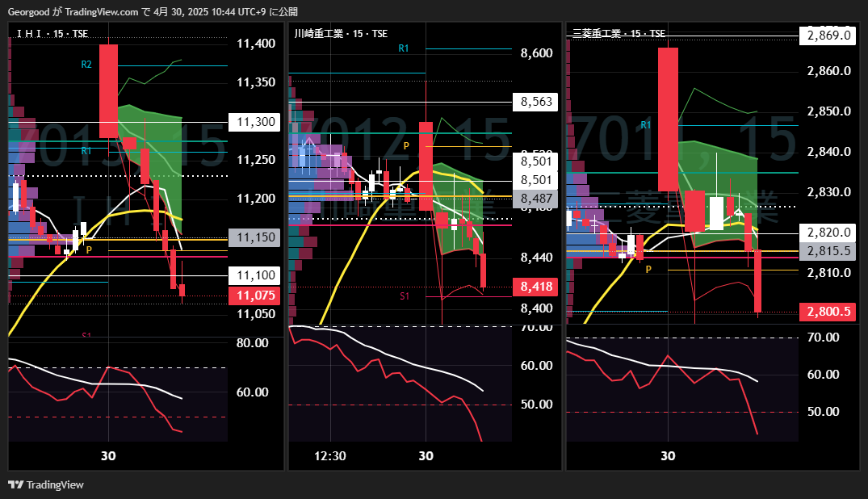The width and height of the screenshot is (868, 499).
Task: Click the 11,050 price axis label
Action: point(256,314)
